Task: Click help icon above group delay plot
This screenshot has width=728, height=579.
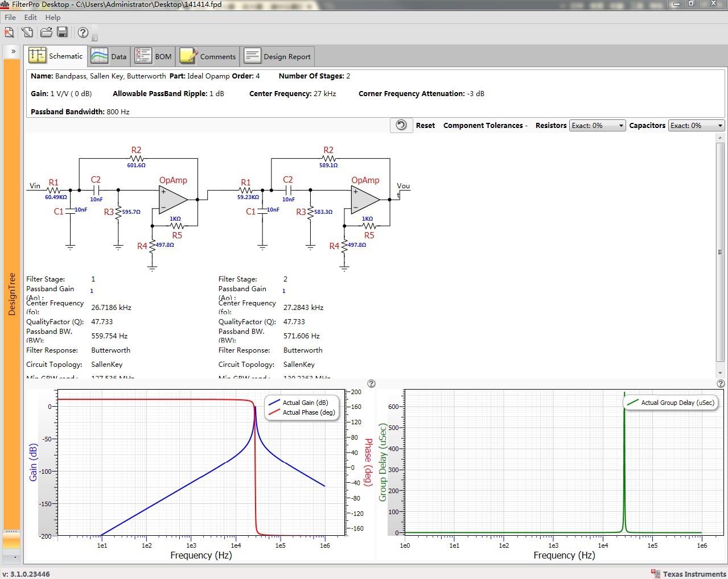Action: coord(721,383)
